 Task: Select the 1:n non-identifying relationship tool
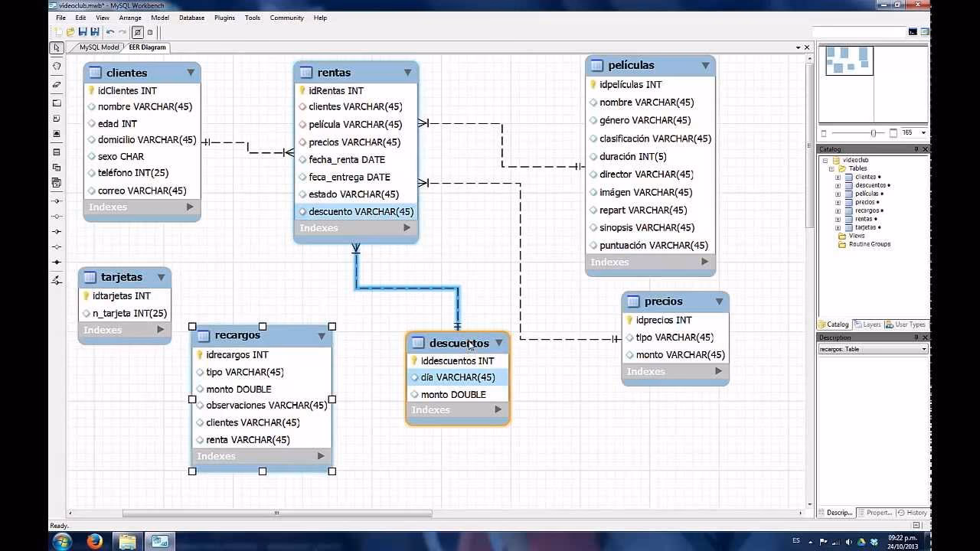[57, 217]
